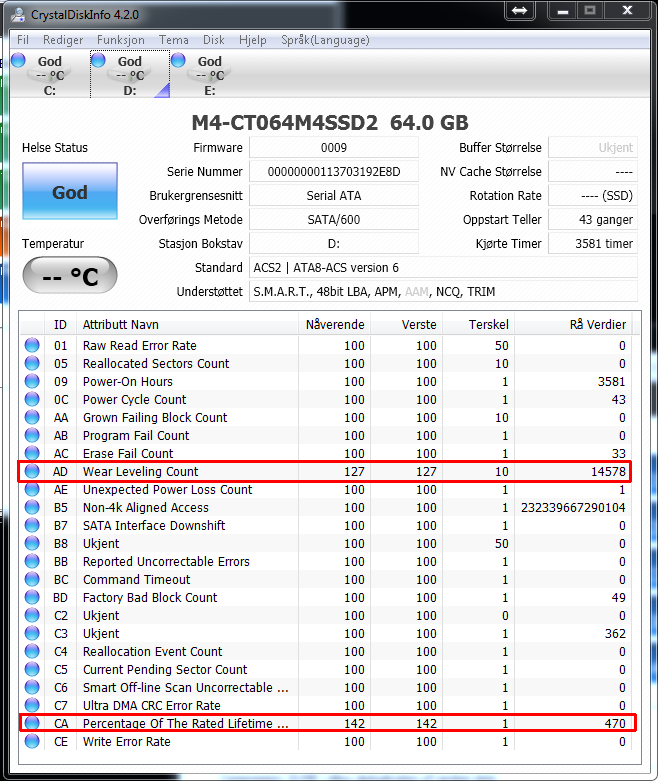Click the raw value 14578
The image size is (658, 781).
pyautogui.click(x=608, y=471)
